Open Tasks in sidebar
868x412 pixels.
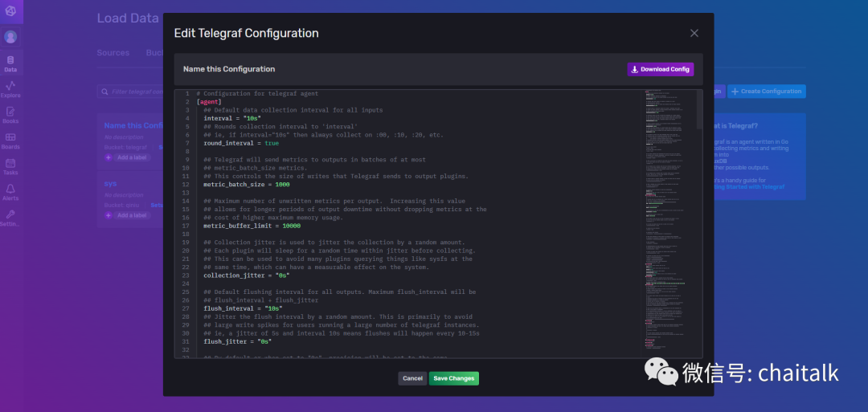pyautogui.click(x=10, y=166)
